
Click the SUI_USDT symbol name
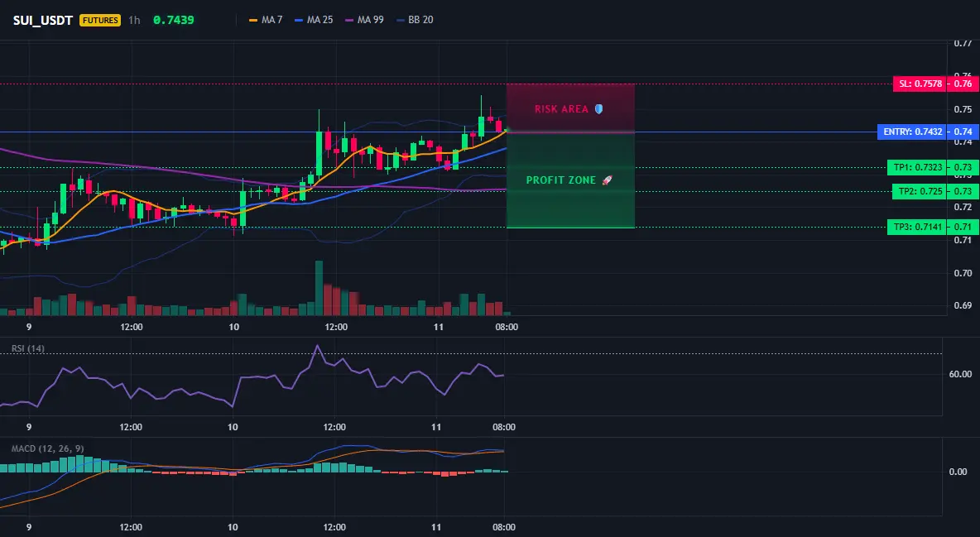click(42, 20)
